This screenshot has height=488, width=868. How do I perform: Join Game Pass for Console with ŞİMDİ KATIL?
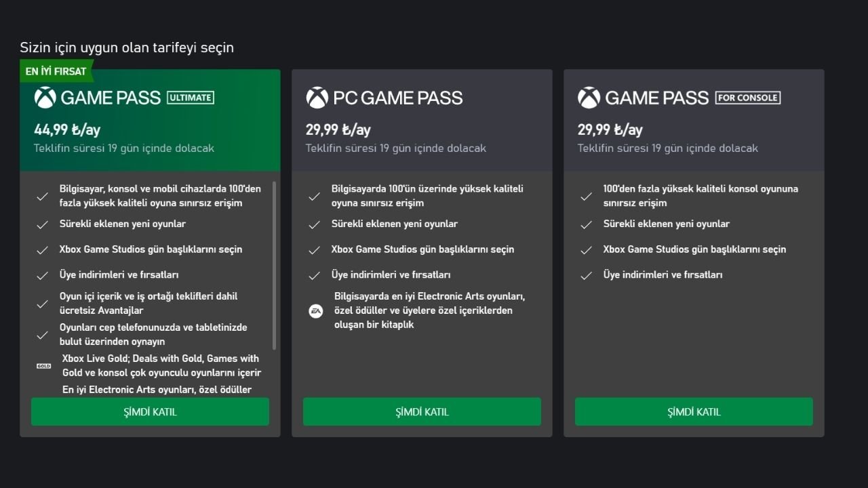(x=694, y=411)
